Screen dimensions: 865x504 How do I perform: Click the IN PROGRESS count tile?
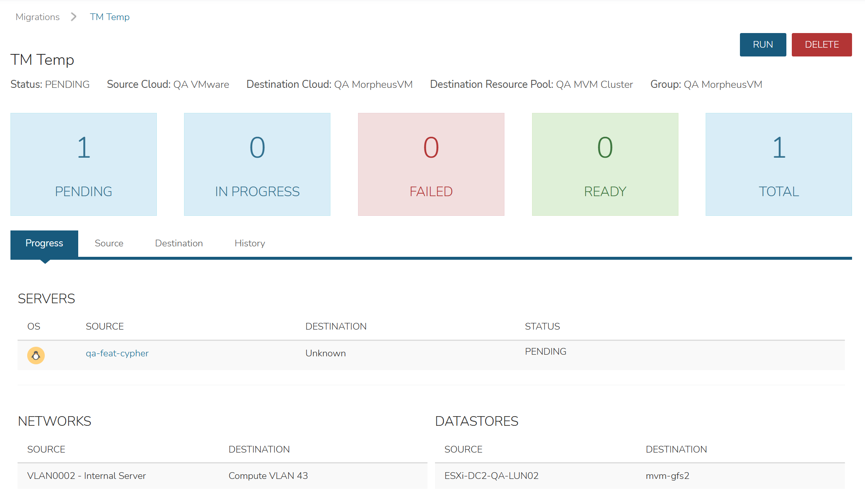pyautogui.click(x=257, y=164)
